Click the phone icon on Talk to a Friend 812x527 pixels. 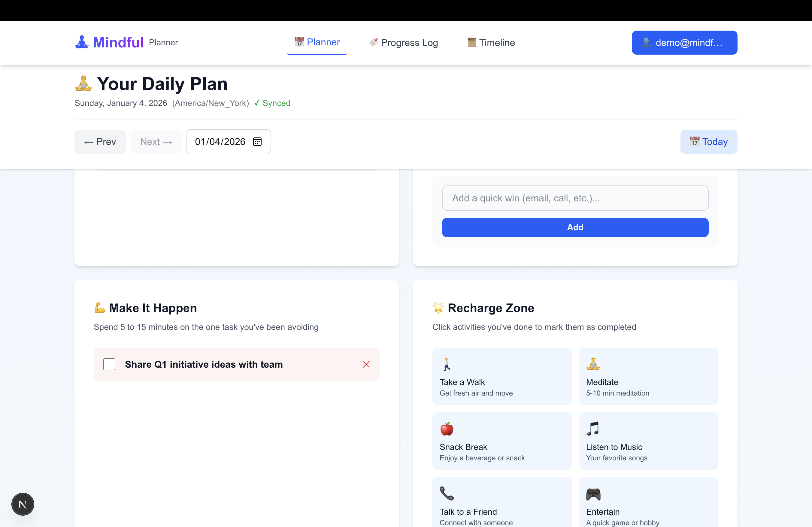tap(447, 494)
